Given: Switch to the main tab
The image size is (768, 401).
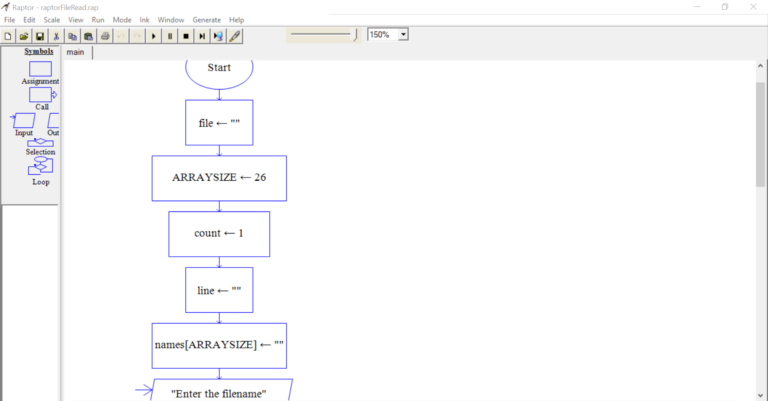Looking at the screenshot, I should point(75,52).
